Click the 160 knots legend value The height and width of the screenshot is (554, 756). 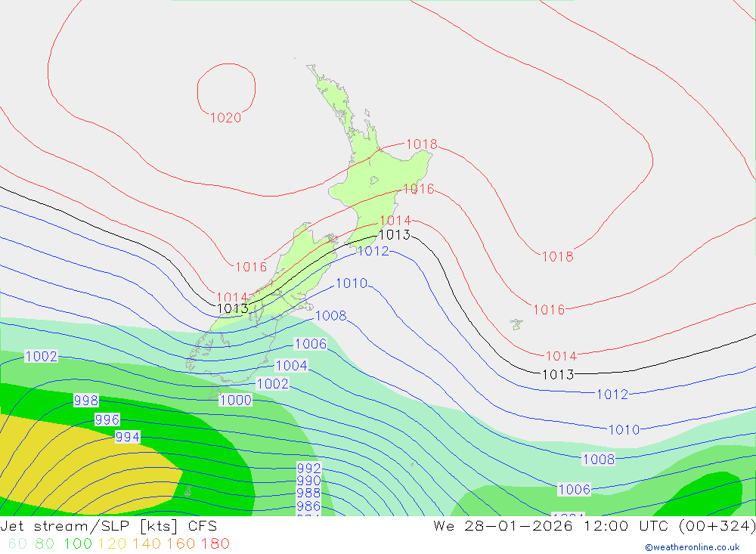pos(181,543)
